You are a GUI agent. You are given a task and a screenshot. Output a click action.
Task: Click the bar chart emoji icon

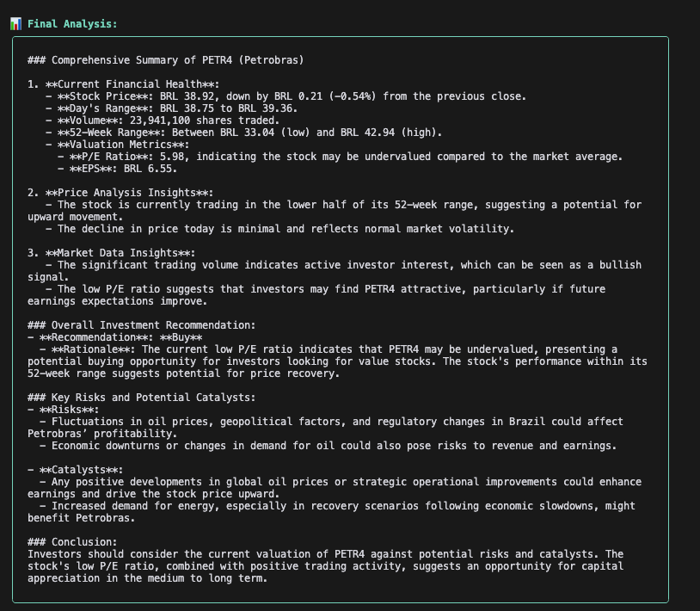coord(15,23)
